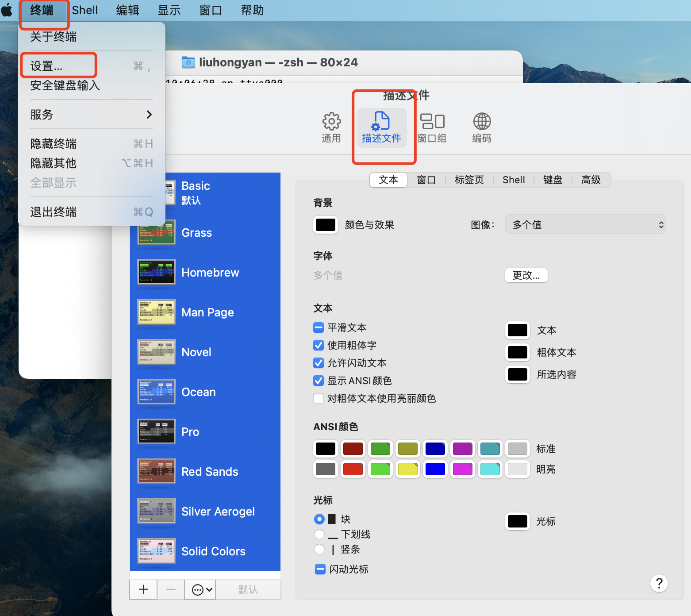Screen dimensions: 691x616
Task: Choose 隐藏终端 menu item
Action: pos(92,144)
